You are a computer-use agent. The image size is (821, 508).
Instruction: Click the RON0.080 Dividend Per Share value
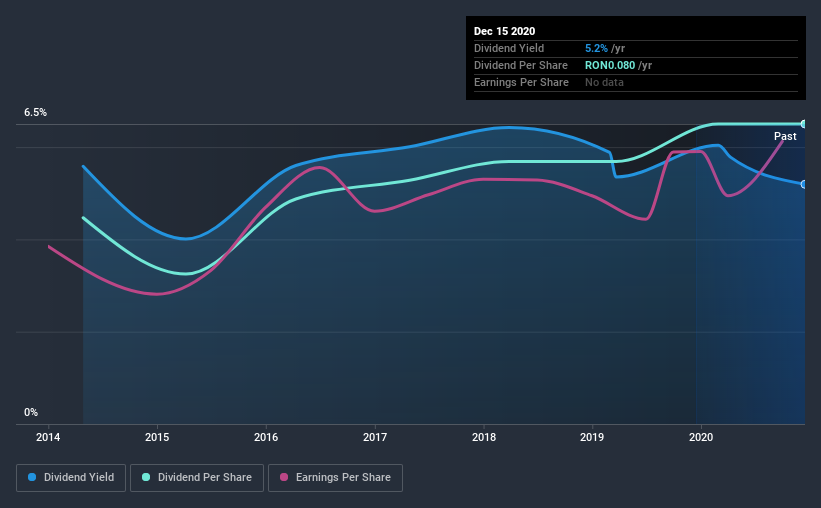[610, 65]
